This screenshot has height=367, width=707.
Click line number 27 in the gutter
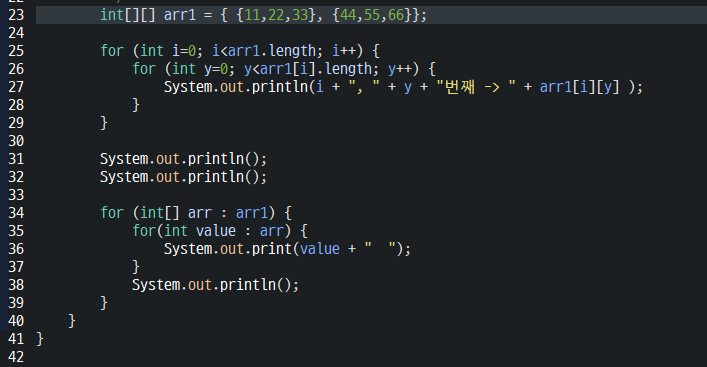16,87
